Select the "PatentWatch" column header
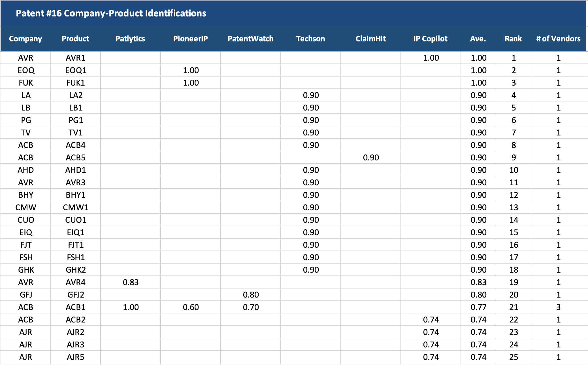The height and width of the screenshot is (365, 588). point(251,39)
